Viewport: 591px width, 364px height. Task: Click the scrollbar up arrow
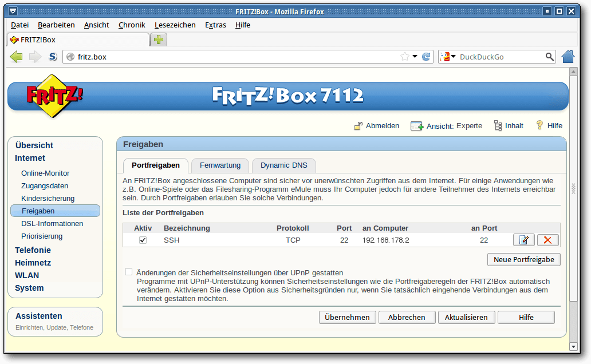(x=574, y=72)
